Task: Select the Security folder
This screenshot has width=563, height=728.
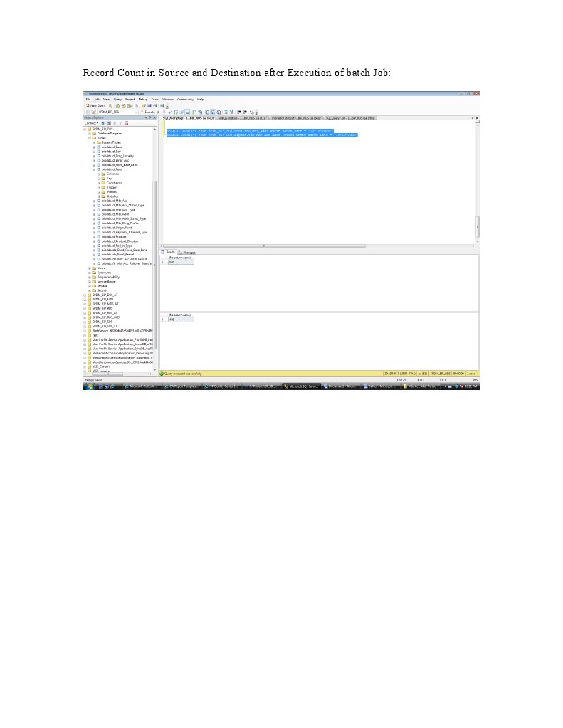Action: [x=102, y=290]
